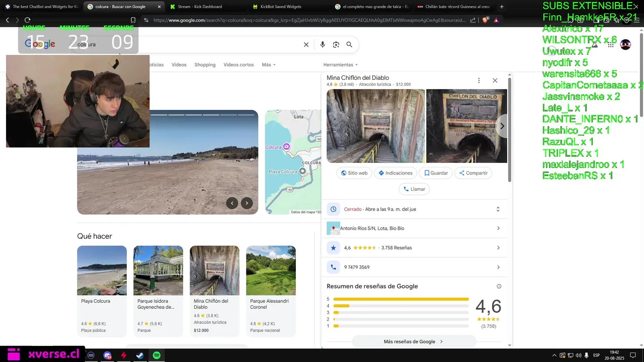Screen dimensions: 644x362
Task: Go to previous beach carousel photo
Action: pos(232,203)
